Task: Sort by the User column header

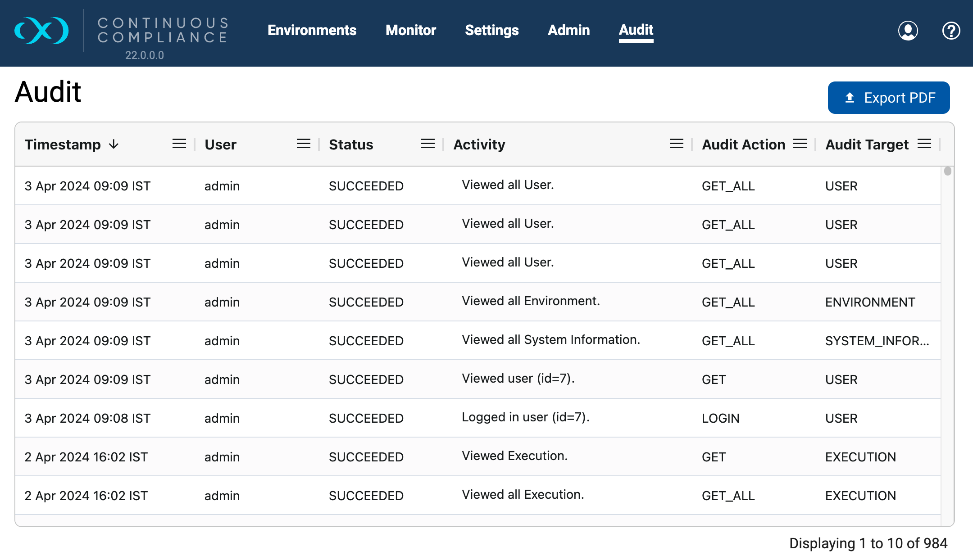Action: point(220,145)
